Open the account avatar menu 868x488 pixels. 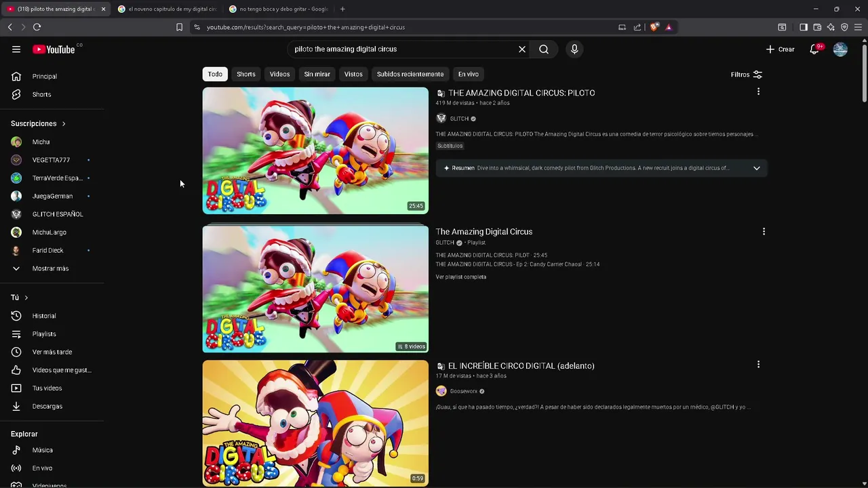840,49
